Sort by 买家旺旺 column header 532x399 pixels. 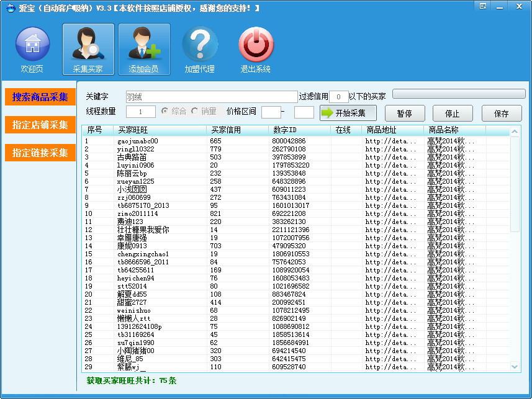coord(160,130)
